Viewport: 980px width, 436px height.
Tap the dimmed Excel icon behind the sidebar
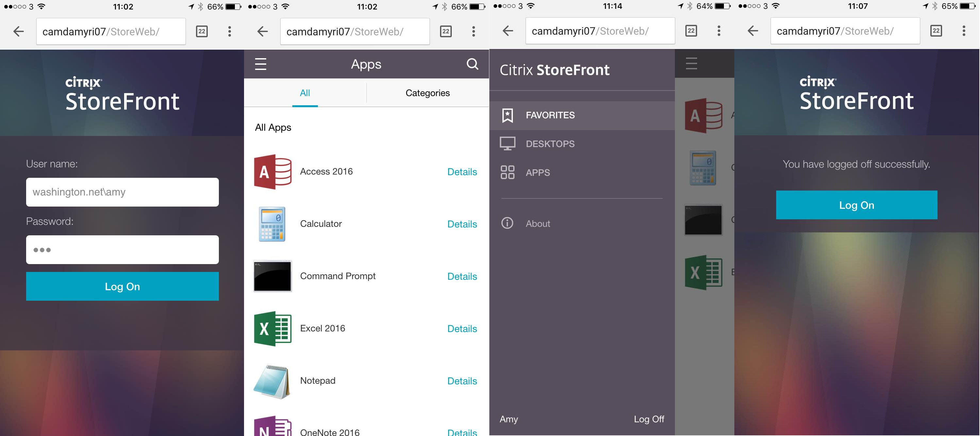pos(703,272)
